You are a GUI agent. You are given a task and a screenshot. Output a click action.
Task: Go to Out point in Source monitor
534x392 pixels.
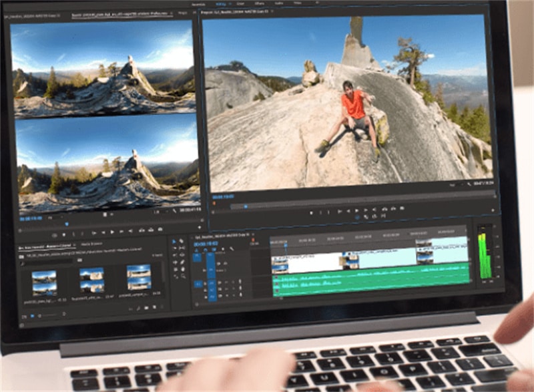(x=130, y=231)
